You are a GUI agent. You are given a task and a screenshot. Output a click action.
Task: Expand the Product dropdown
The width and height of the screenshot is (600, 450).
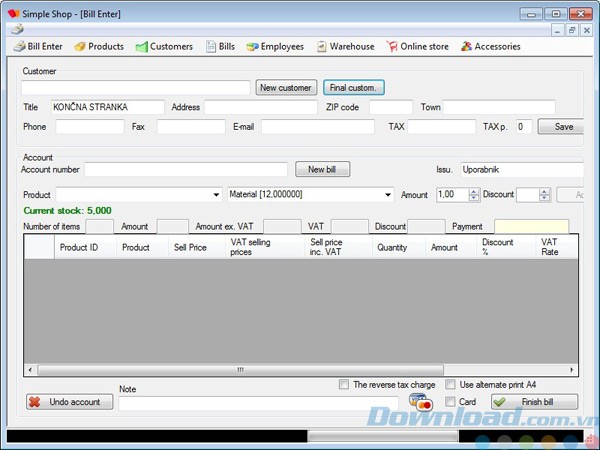216,195
